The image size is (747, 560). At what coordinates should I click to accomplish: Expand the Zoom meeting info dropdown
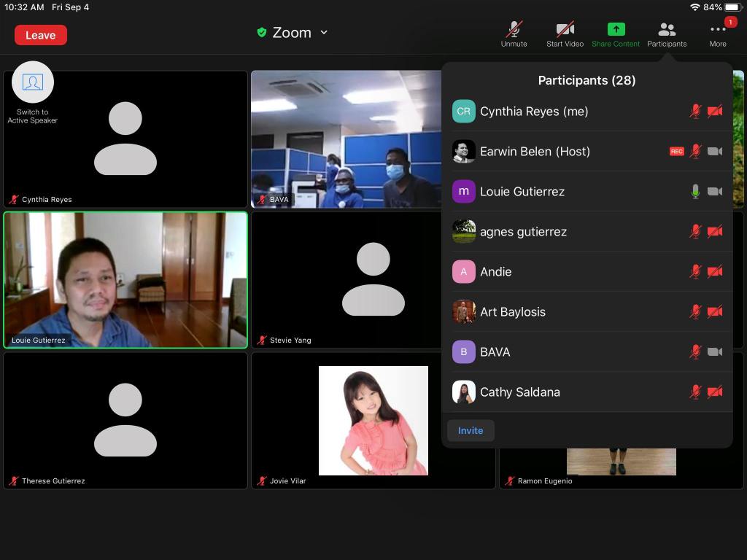pos(324,33)
